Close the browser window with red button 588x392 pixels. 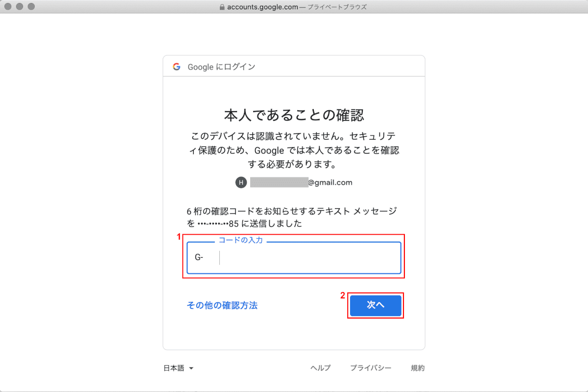tap(7, 7)
